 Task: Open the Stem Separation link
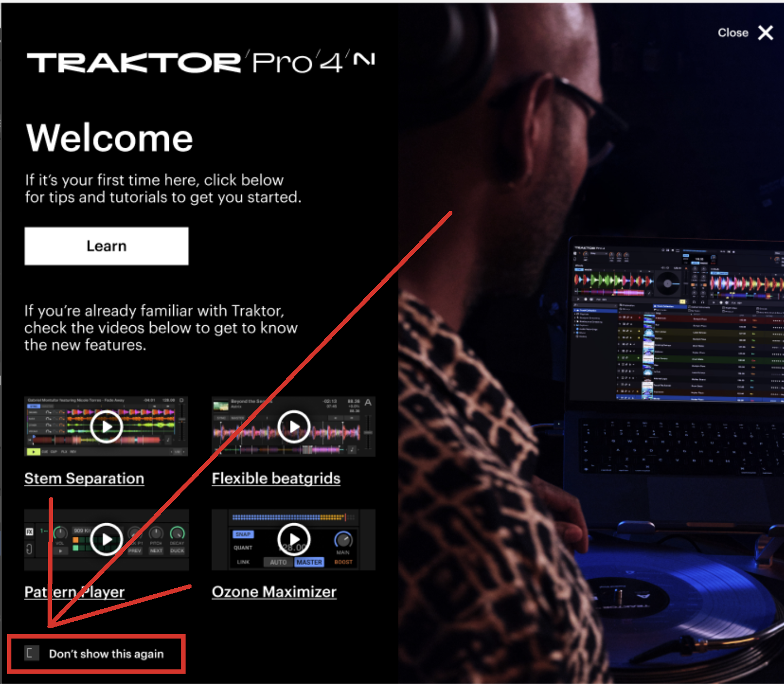point(84,478)
